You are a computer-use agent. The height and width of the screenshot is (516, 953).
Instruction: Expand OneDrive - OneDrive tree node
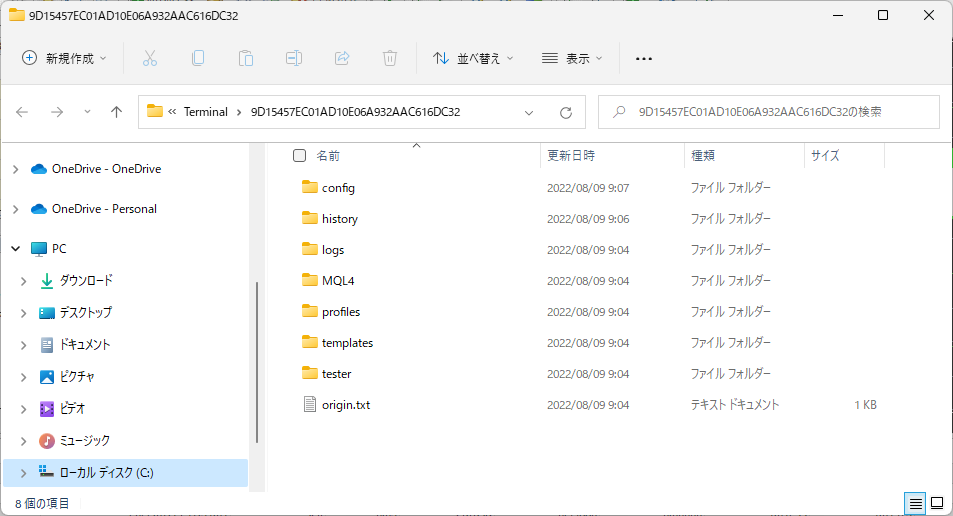pos(16,169)
